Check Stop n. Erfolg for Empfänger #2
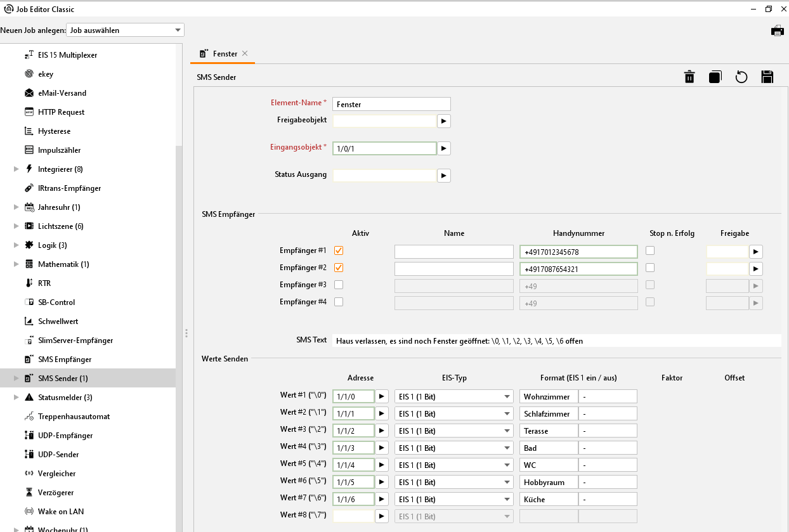This screenshot has width=789, height=532. click(650, 268)
